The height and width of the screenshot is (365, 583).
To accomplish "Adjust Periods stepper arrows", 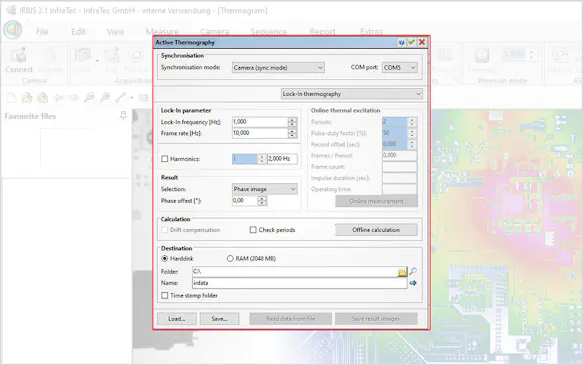I will pos(412,122).
